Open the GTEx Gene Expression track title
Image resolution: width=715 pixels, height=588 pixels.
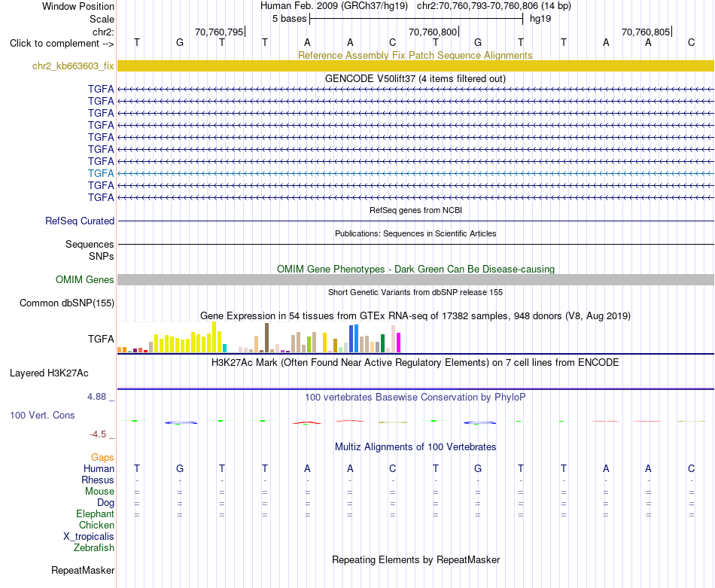point(415,315)
